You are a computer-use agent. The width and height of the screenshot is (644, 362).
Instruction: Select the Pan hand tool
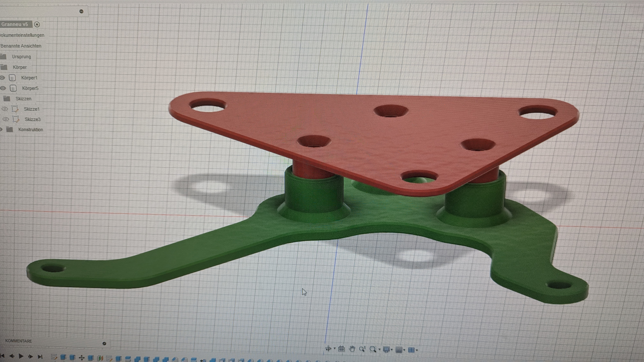coord(352,349)
